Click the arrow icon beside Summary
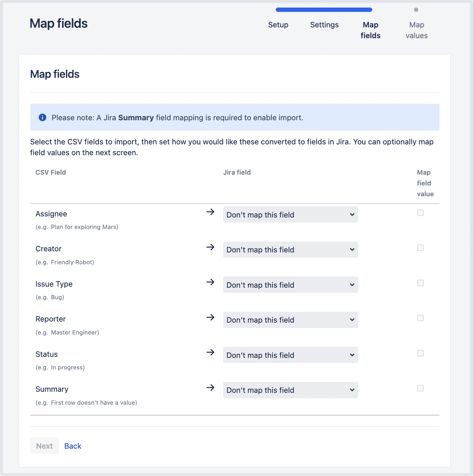 click(x=210, y=388)
